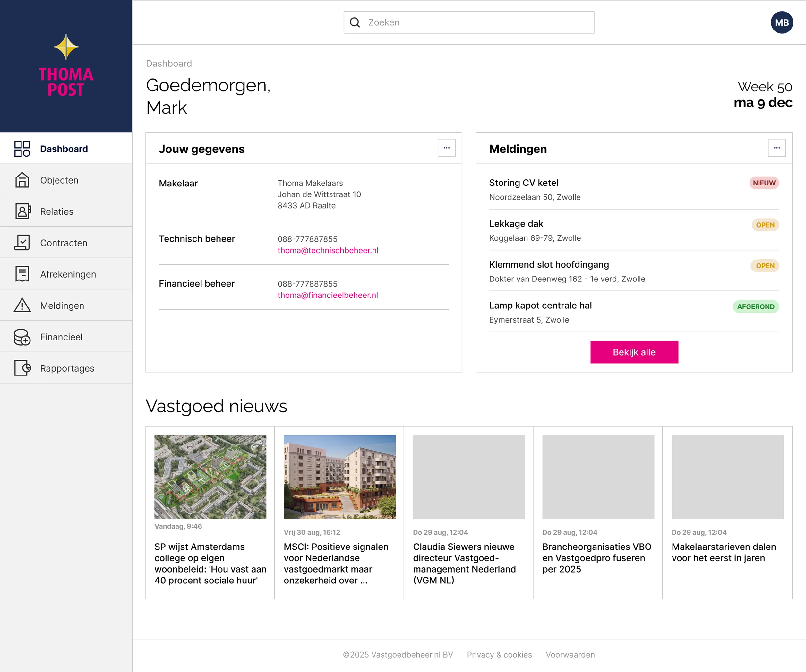Click the Contracten signed document icon

click(22, 243)
